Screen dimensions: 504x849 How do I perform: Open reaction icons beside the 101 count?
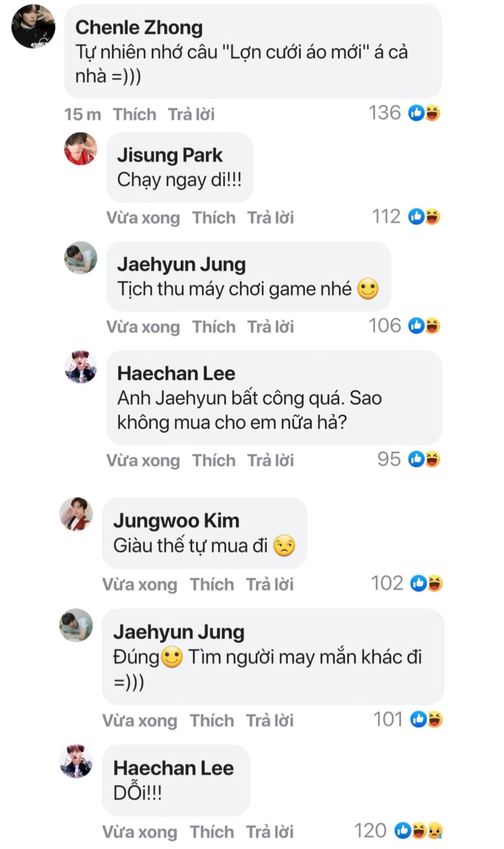point(427,719)
